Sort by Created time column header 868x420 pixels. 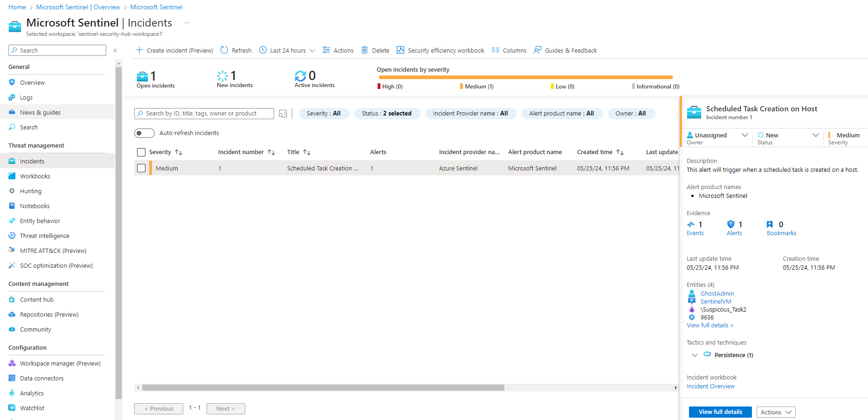pos(600,152)
